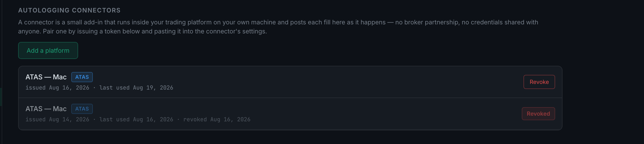The image size is (644, 144).
Task: Click last used Aug 16, 2026 on revoked row
Action: pyautogui.click(x=136, y=120)
